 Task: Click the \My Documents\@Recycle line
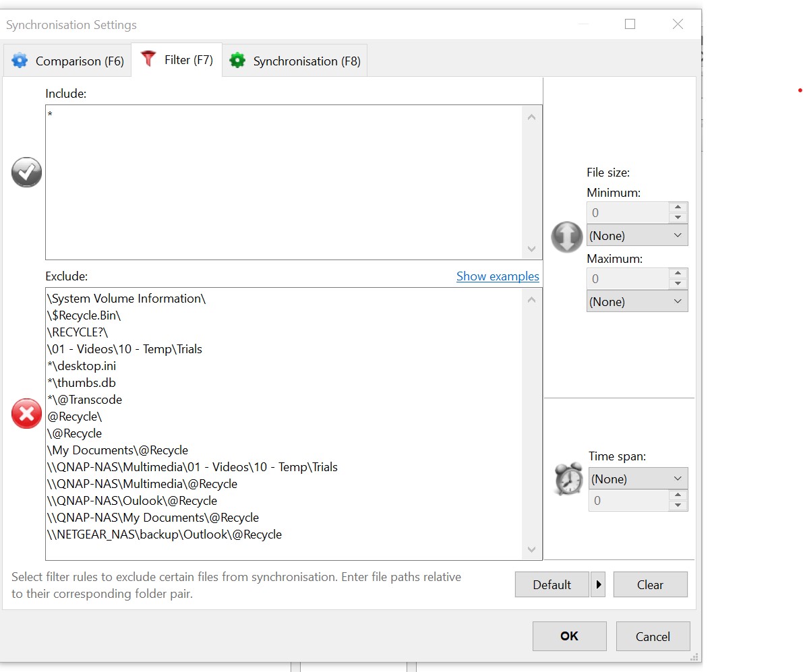pyautogui.click(x=117, y=450)
